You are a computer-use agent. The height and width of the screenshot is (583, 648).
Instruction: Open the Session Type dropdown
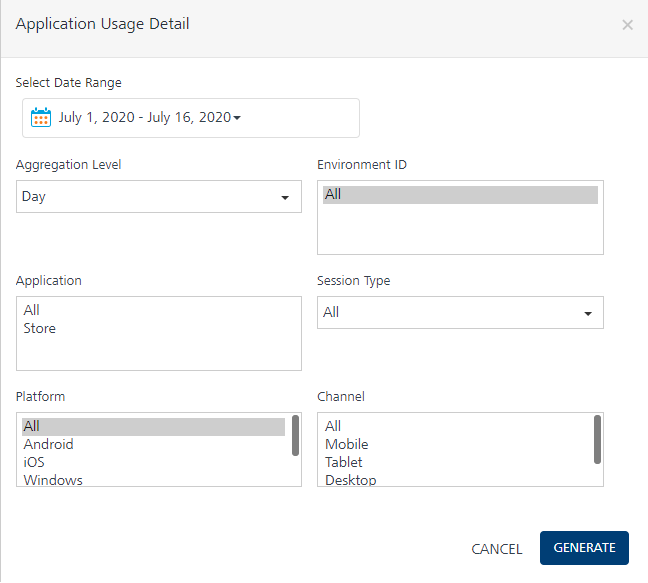pyautogui.click(x=460, y=313)
